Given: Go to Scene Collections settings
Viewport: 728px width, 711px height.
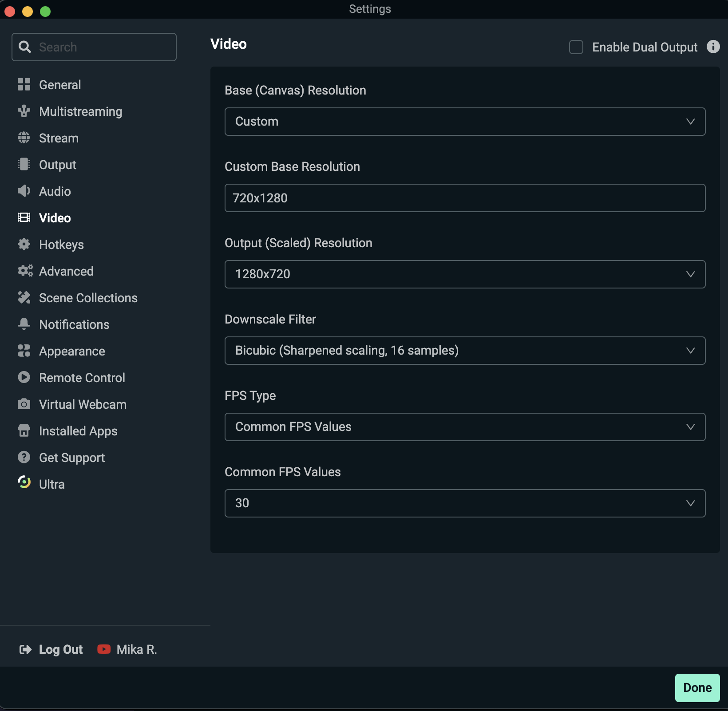Looking at the screenshot, I should [88, 298].
